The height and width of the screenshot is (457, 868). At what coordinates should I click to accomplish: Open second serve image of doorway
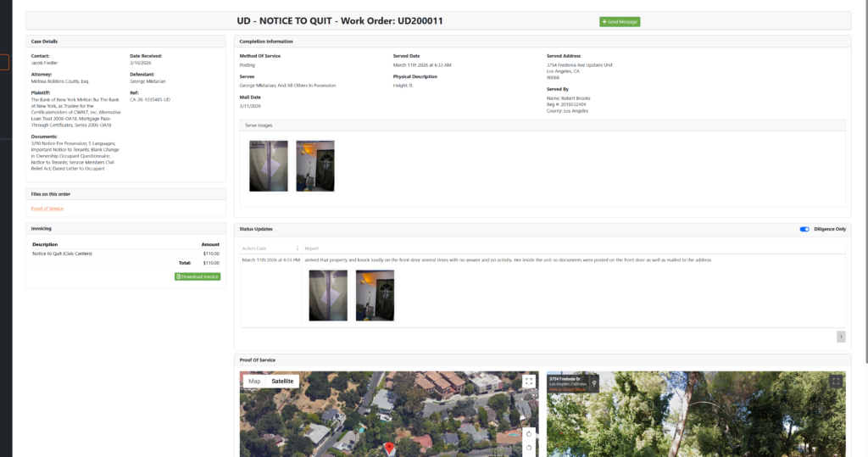314,166
